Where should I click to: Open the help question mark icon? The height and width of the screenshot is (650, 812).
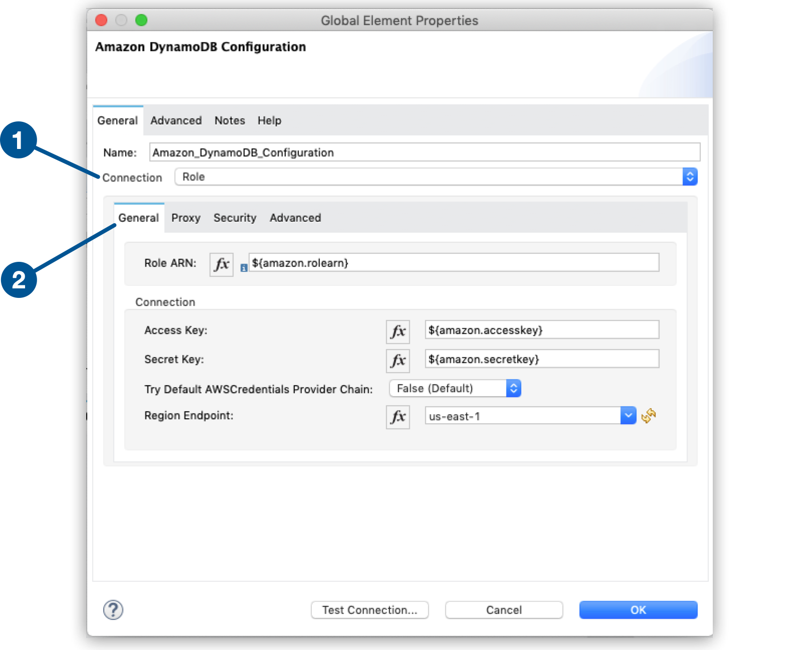[113, 610]
